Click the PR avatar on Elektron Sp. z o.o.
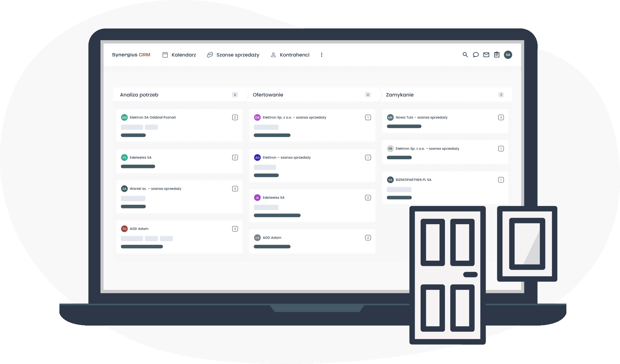This screenshot has width=620, height=364. pyautogui.click(x=390, y=149)
